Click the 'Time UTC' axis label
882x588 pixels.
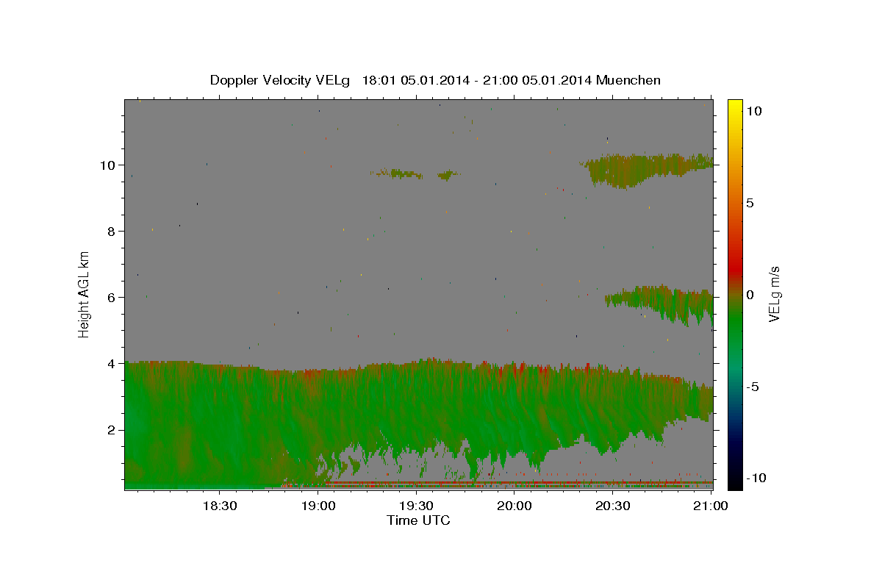click(x=418, y=520)
